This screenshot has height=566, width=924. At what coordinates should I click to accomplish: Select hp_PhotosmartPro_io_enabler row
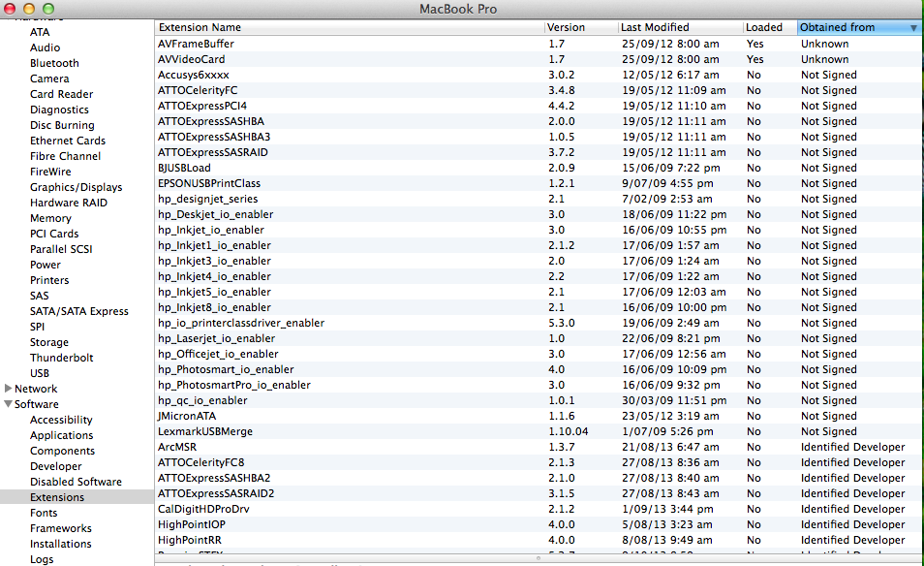[539, 385]
